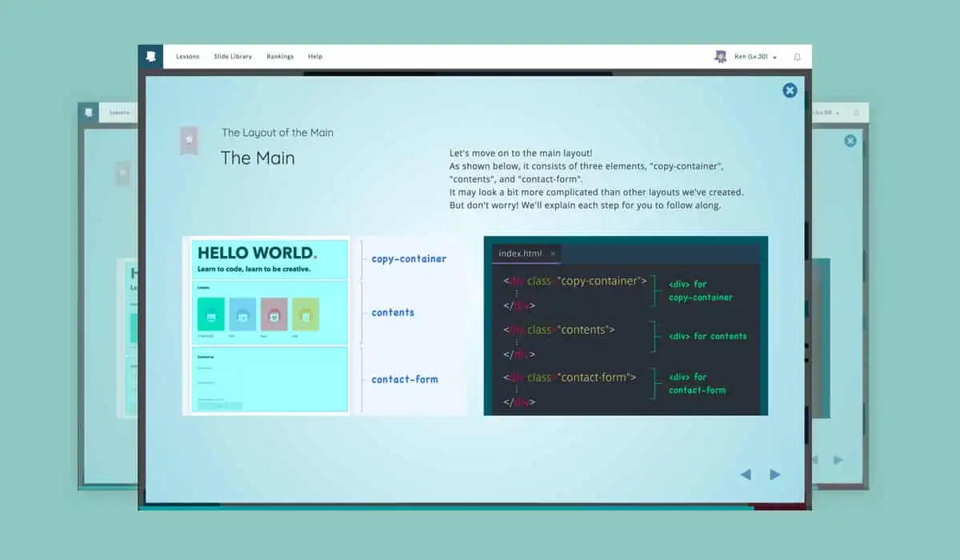Open the Help link in navigation

pyautogui.click(x=315, y=57)
